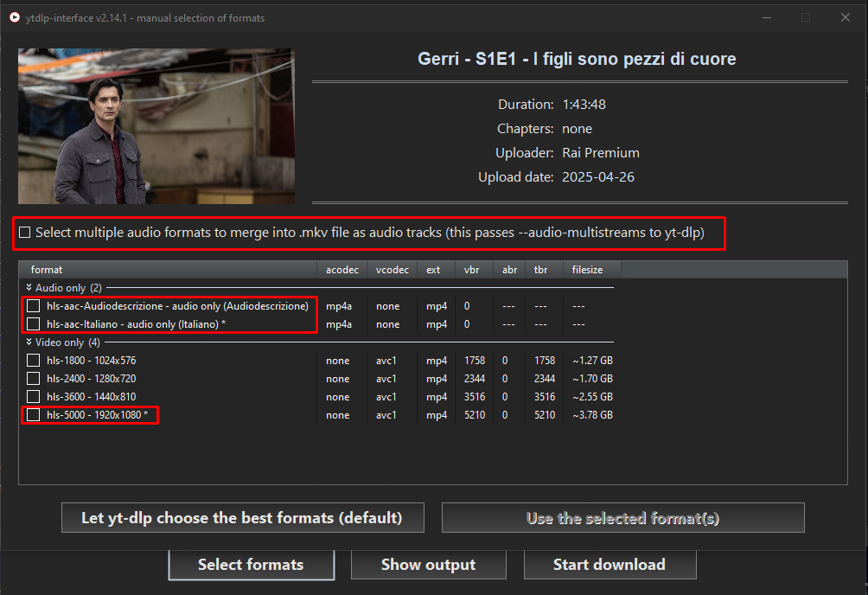868x595 pixels.
Task: Open the Show output view
Action: tap(429, 565)
